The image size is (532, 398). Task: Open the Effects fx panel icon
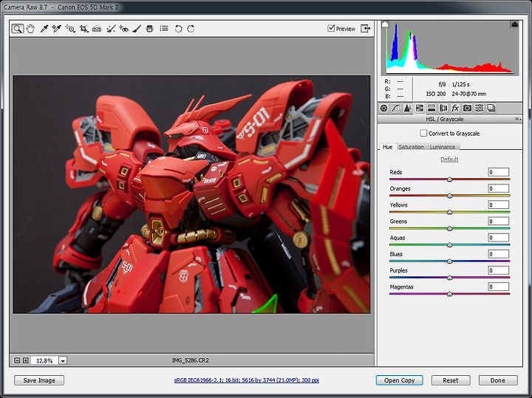point(455,108)
